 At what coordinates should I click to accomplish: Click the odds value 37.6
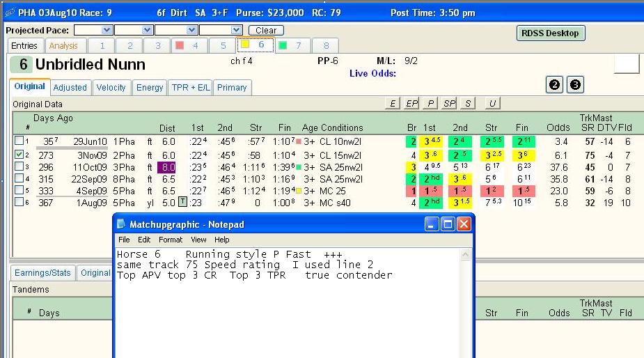(560, 167)
